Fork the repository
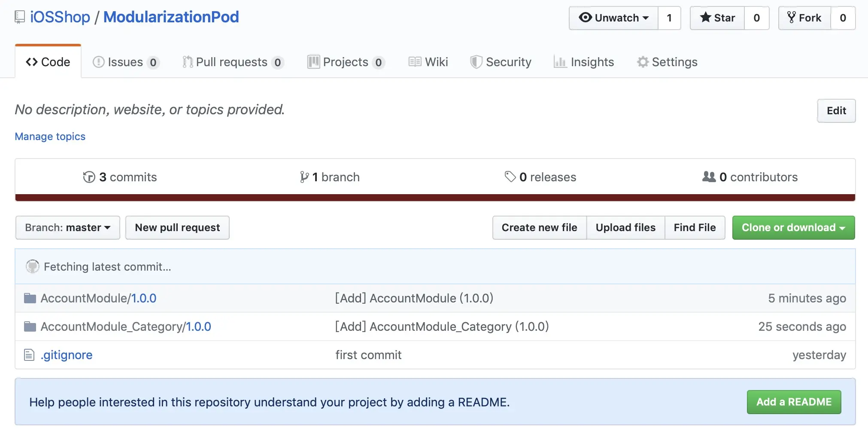Screen dimensions: 868x433 pos(804,18)
